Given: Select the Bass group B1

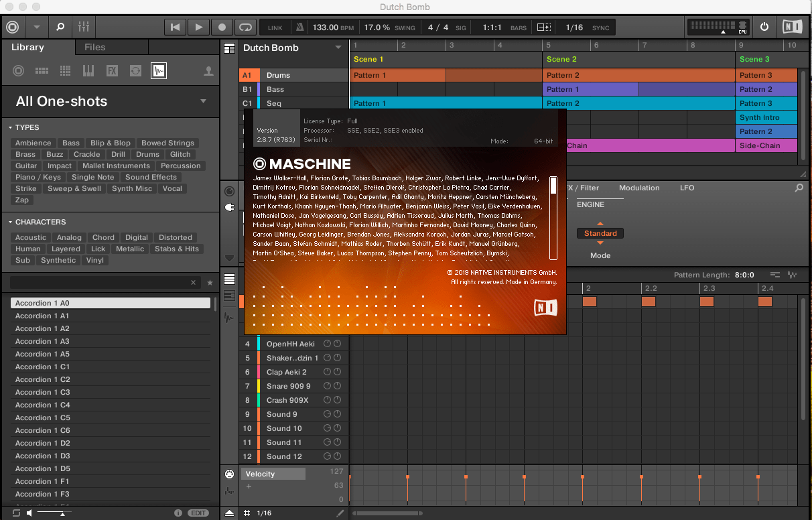Looking at the screenshot, I should click(x=294, y=89).
